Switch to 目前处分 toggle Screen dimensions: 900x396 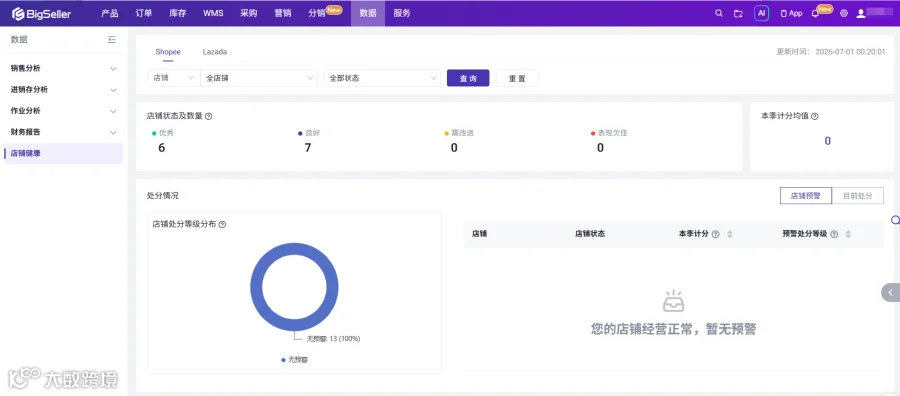(858, 196)
